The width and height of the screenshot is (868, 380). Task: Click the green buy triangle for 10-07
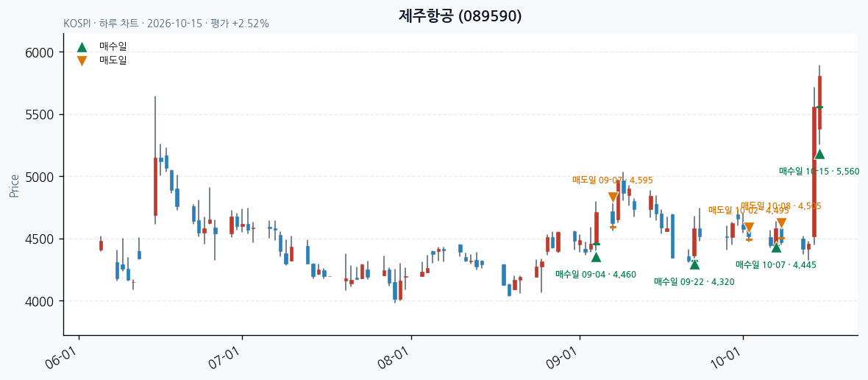pyautogui.click(x=776, y=247)
